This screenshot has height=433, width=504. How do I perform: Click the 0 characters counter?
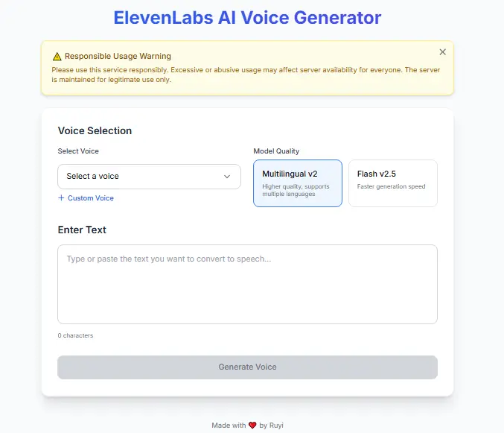pyautogui.click(x=75, y=335)
